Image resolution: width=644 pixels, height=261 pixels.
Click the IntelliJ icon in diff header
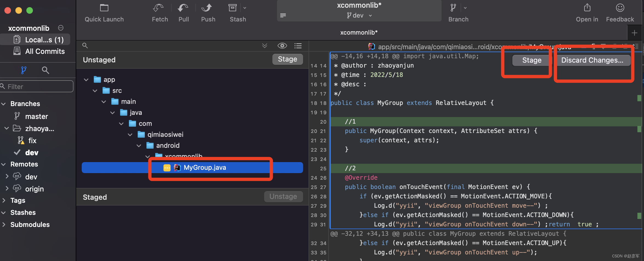[x=372, y=46]
